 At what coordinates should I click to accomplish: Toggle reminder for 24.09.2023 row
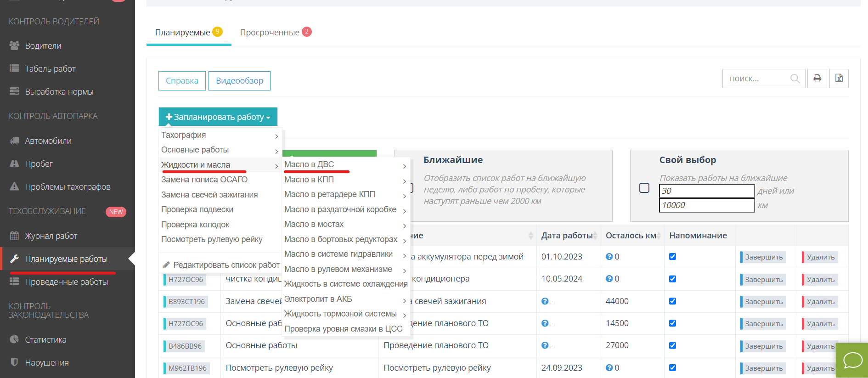(672, 367)
